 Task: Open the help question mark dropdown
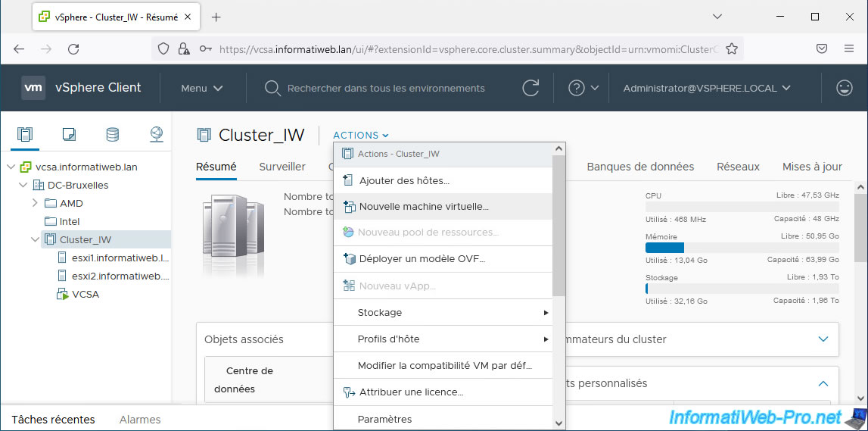point(583,88)
